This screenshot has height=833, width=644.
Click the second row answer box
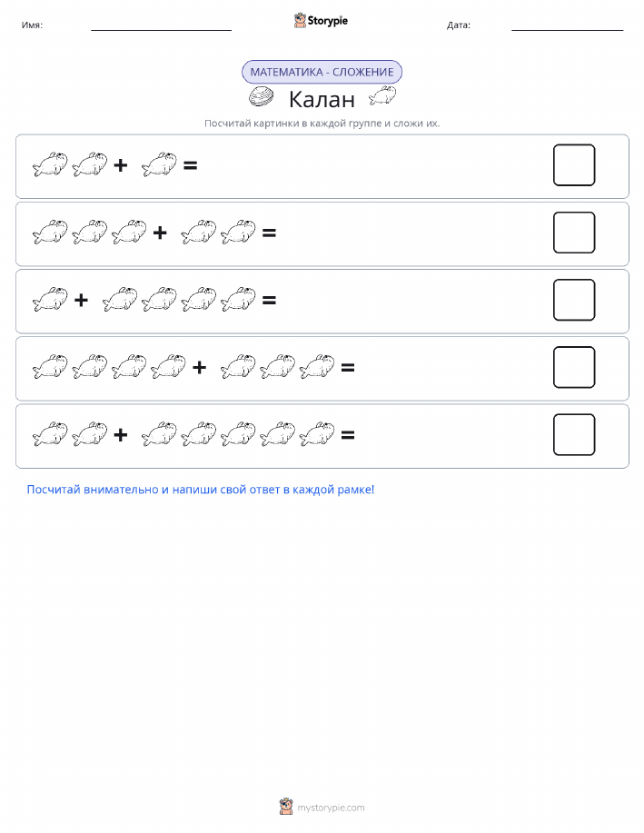pos(574,233)
